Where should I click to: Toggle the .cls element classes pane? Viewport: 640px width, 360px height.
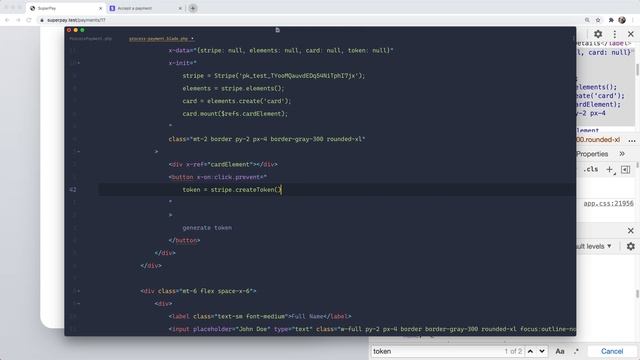[591, 169]
